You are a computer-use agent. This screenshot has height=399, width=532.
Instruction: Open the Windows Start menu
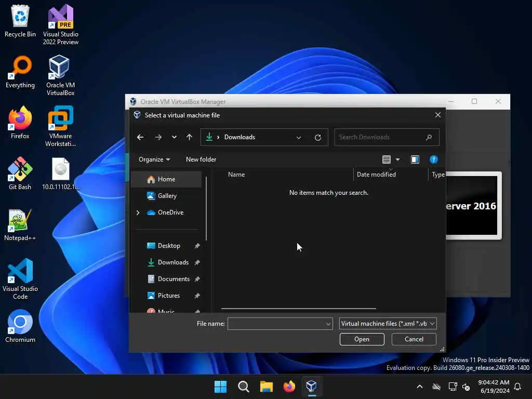point(220,387)
